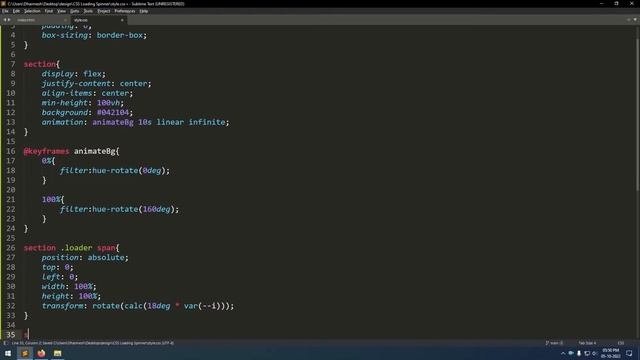The image size is (640, 360).
Task: Open the Find menu
Action: point(49,11)
